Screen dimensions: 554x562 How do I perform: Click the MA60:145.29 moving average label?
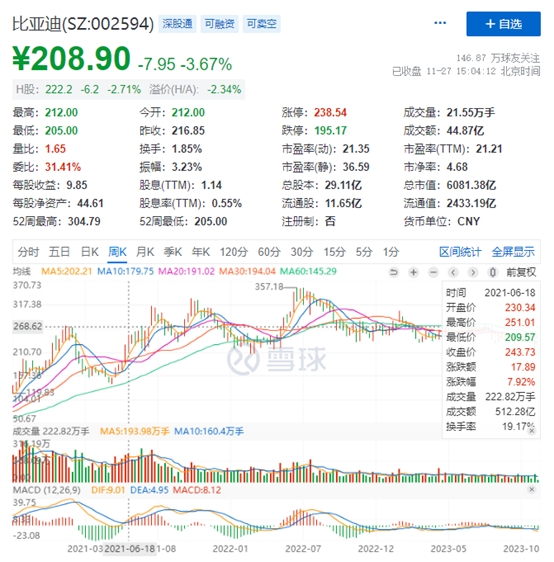[308, 271]
